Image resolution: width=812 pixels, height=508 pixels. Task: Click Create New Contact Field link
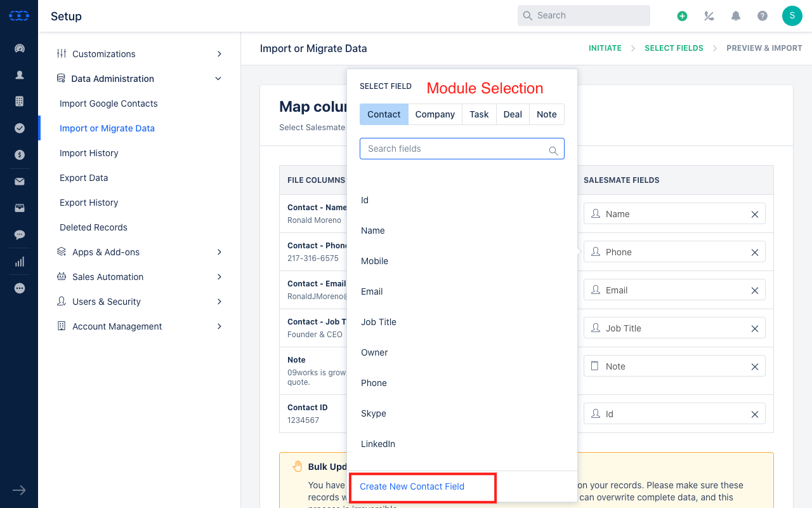point(412,486)
